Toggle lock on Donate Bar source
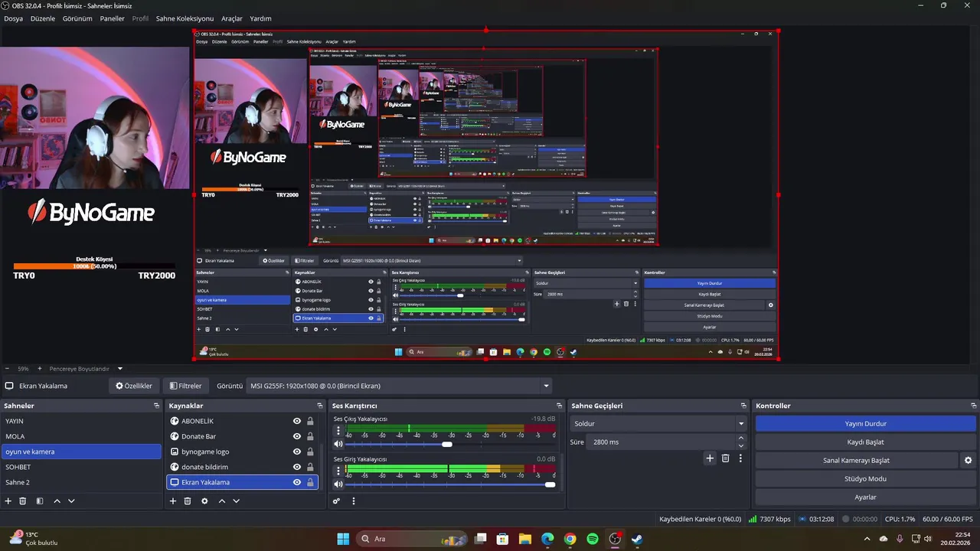 pos(310,436)
